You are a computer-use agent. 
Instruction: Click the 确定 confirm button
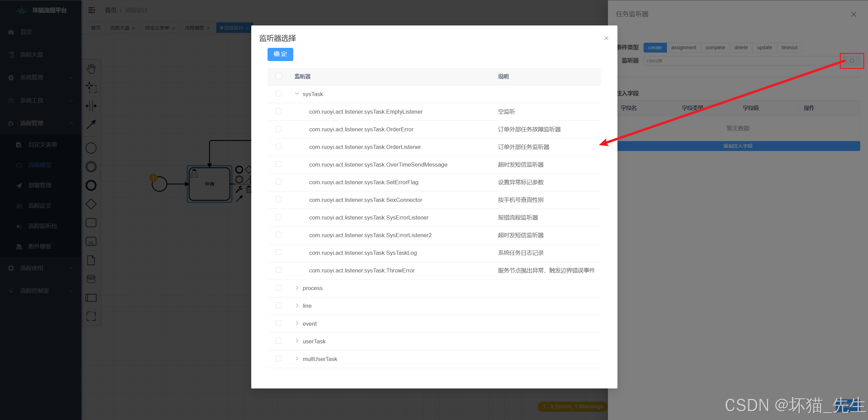280,54
